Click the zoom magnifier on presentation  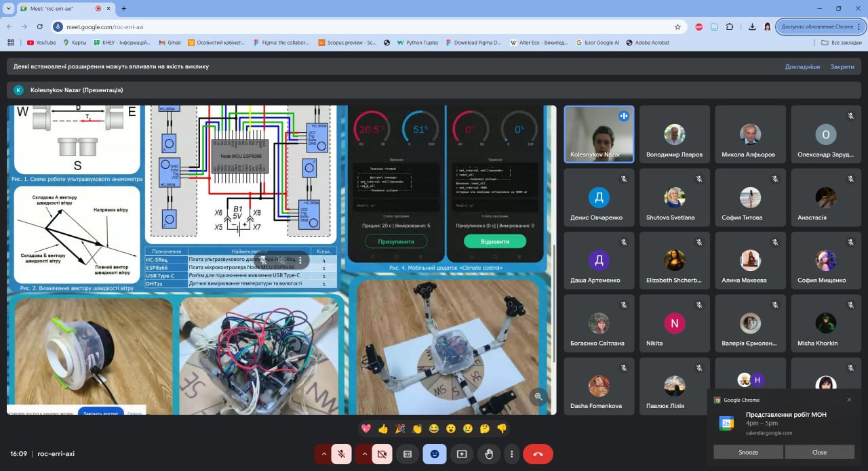click(x=538, y=396)
